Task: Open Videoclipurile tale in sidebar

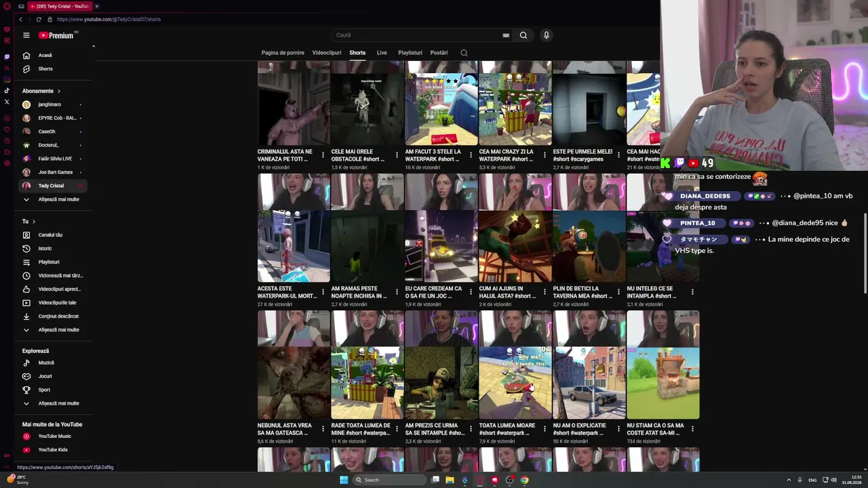Action: coord(56,303)
